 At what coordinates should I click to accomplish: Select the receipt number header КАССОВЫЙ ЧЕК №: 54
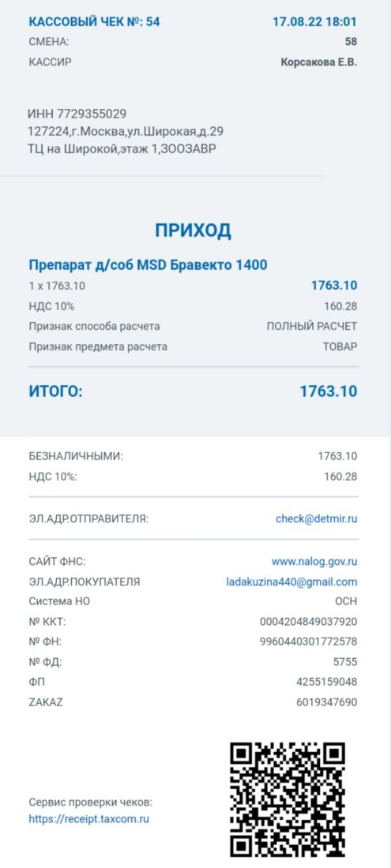click(x=95, y=22)
